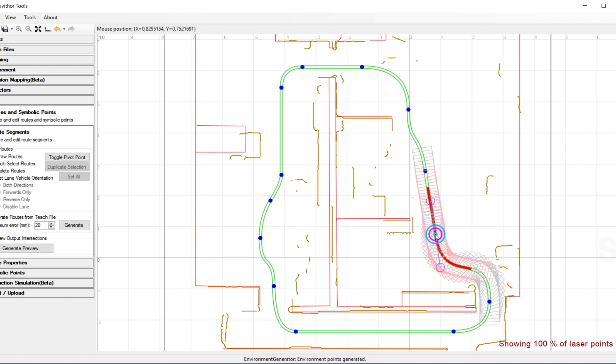Click the zoom out magnifier icon

29,29
